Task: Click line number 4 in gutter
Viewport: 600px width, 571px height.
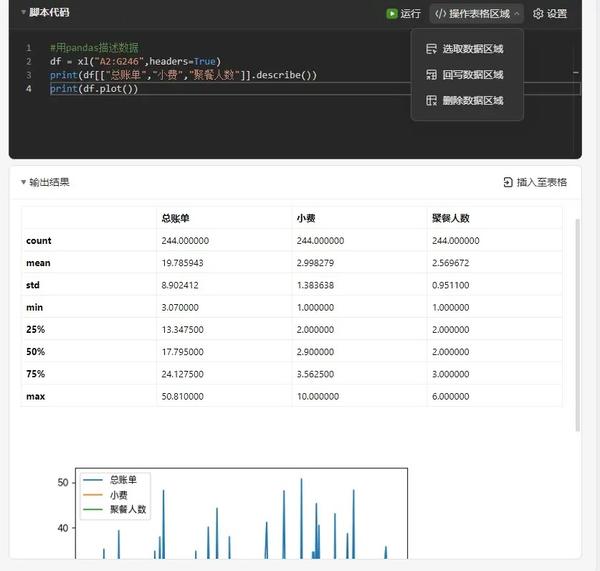Action: 28,89
